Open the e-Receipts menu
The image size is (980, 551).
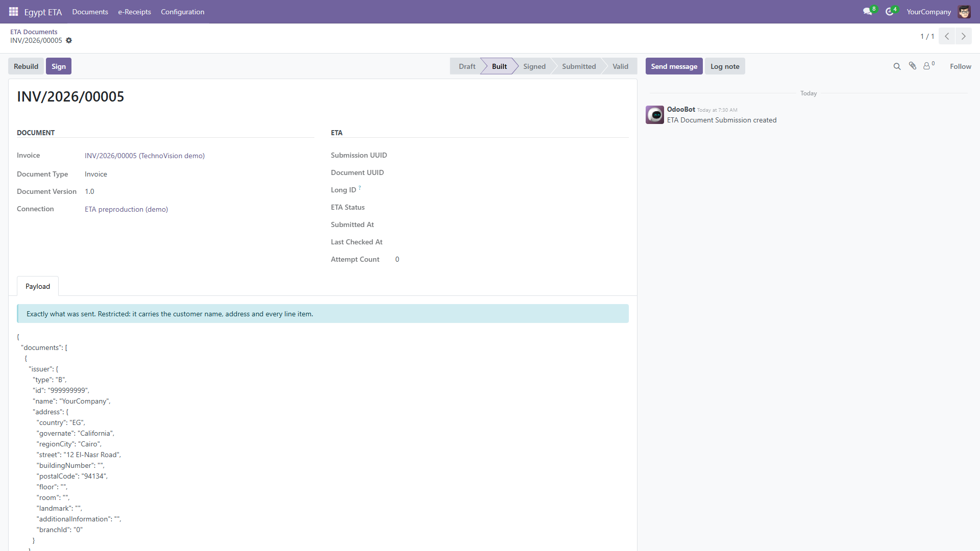pyautogui.click(x=135, y=12)
